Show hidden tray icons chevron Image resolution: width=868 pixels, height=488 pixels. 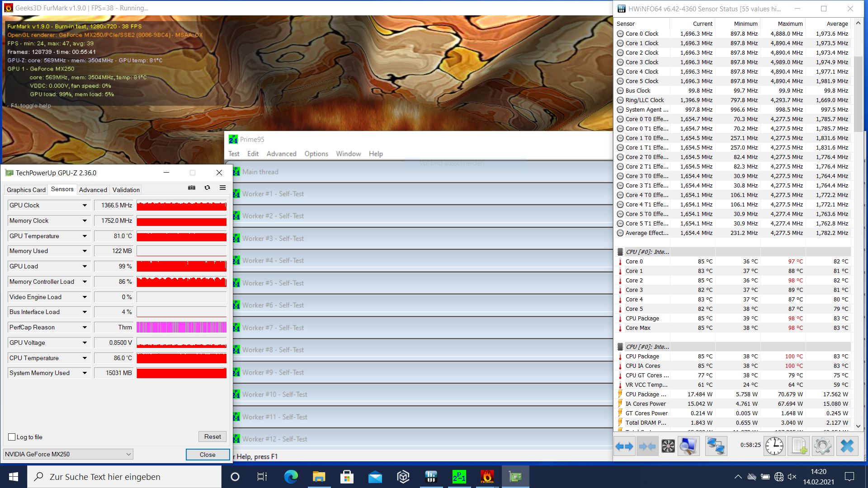[738, 477]
